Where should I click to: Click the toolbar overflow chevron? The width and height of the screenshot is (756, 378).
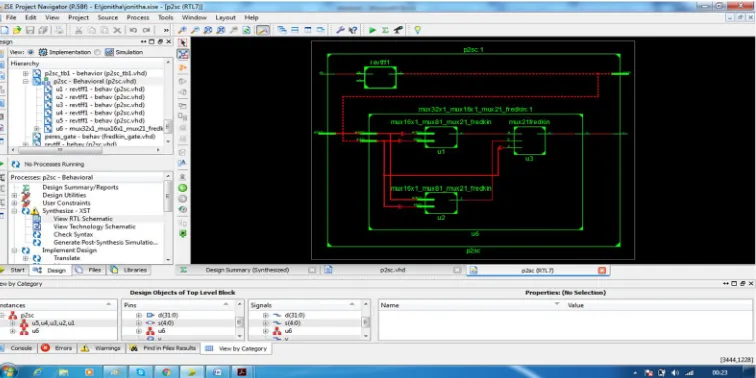point(166,30)
